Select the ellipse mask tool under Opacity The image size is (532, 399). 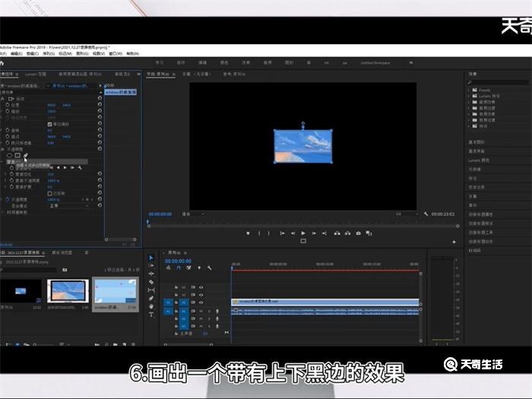pyautogui.click(x=10, y=155)
